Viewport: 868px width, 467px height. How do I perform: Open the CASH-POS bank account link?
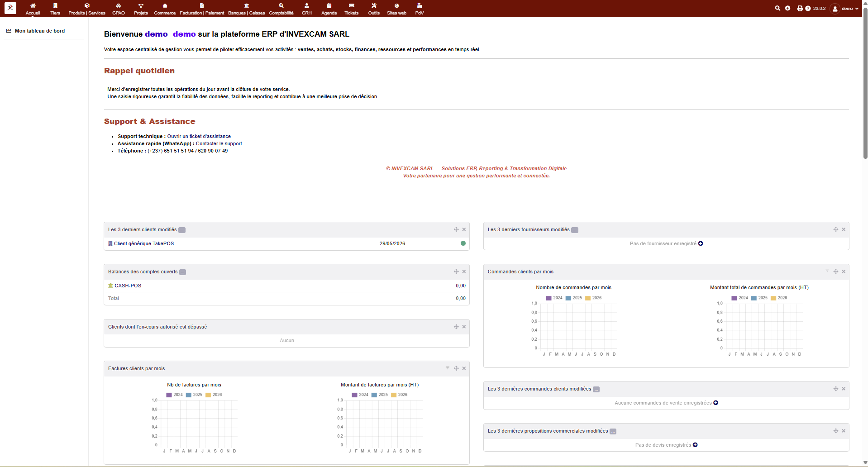point(128,286)
